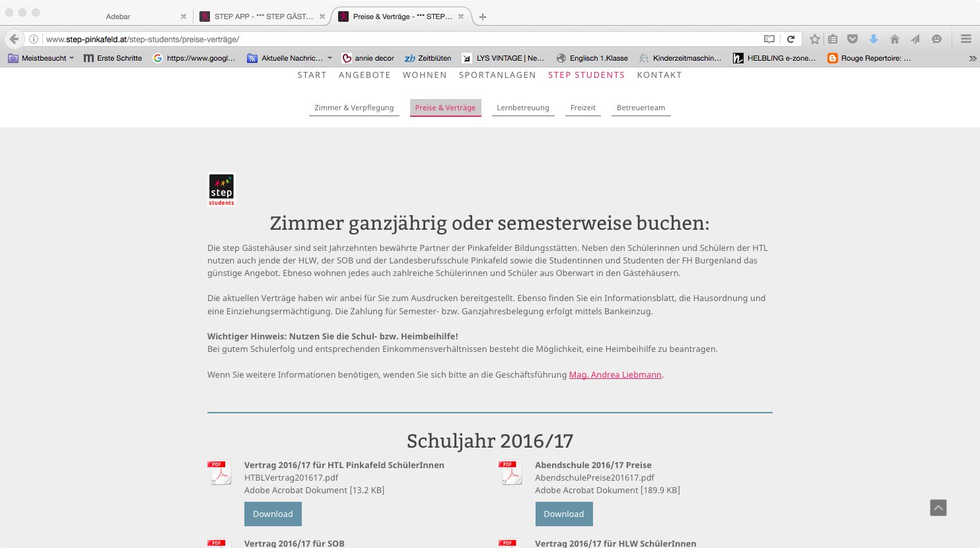Click the scroll-to-top arrow button
This screenshot has width=980, height=548.
coord(938,508)
